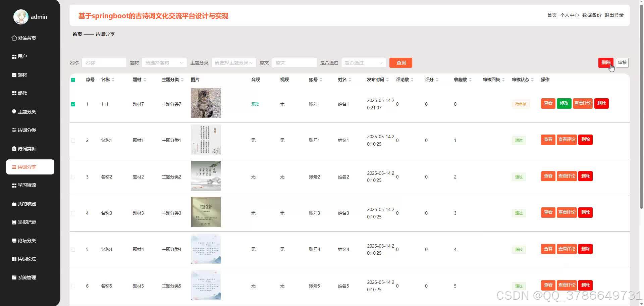
Task: Click the 题材 sidebar icon
Action: pyautogui.click(x=14, y=74)
